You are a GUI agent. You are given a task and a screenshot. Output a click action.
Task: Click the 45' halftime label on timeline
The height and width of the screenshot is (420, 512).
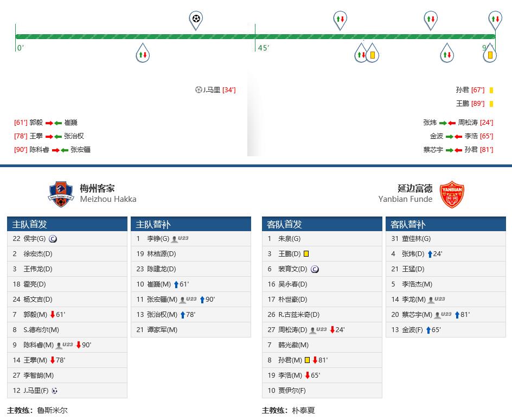(x=264, y=48)
